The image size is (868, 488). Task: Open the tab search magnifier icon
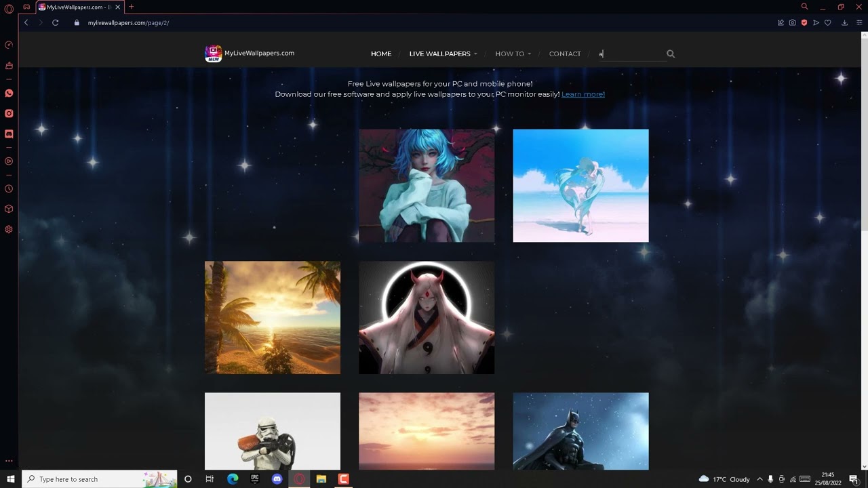pos(804,7)
